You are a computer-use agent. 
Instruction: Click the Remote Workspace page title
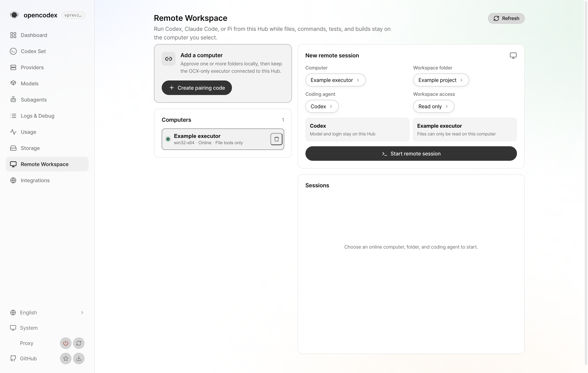190,18
